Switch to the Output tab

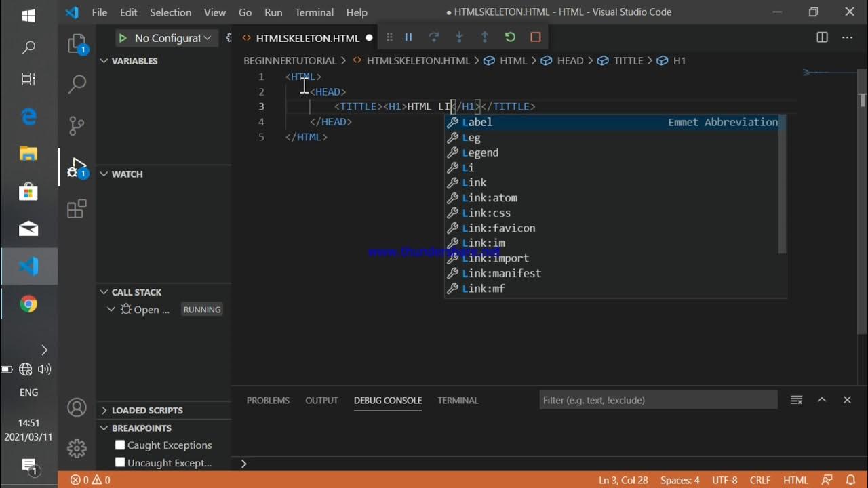[x=321, y=400]
